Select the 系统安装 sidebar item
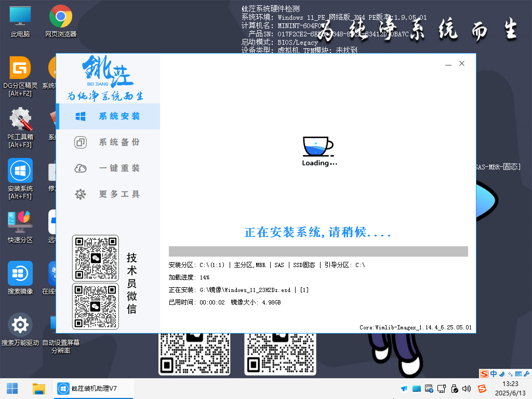The image size is (532, 399). [x=108, y=116]
